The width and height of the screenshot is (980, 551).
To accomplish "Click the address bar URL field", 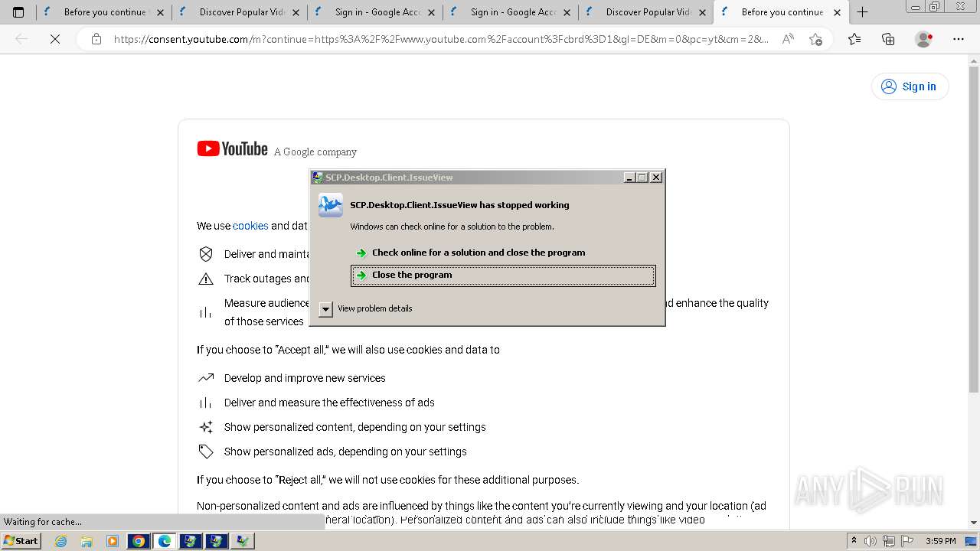I will 441,39.
